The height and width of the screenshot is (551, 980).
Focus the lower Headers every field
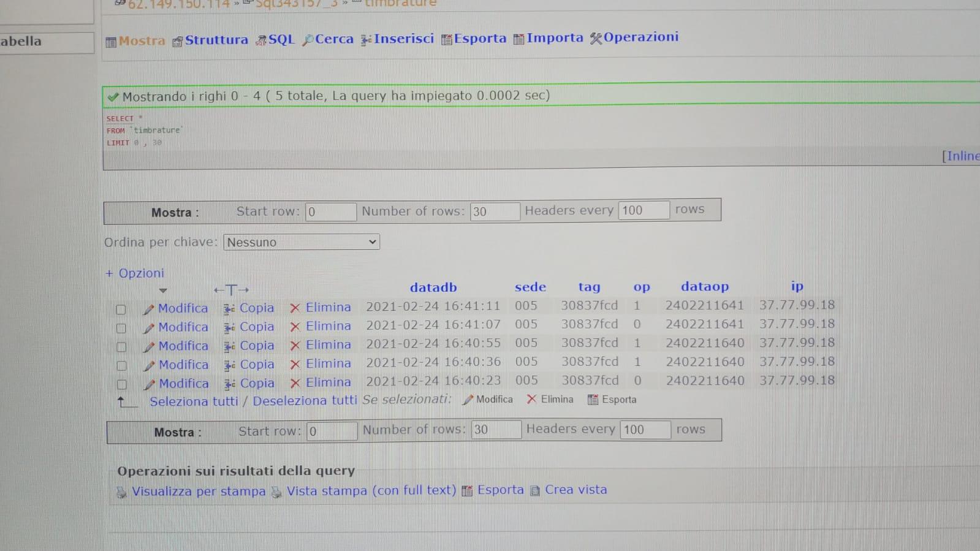click(645, 430)
